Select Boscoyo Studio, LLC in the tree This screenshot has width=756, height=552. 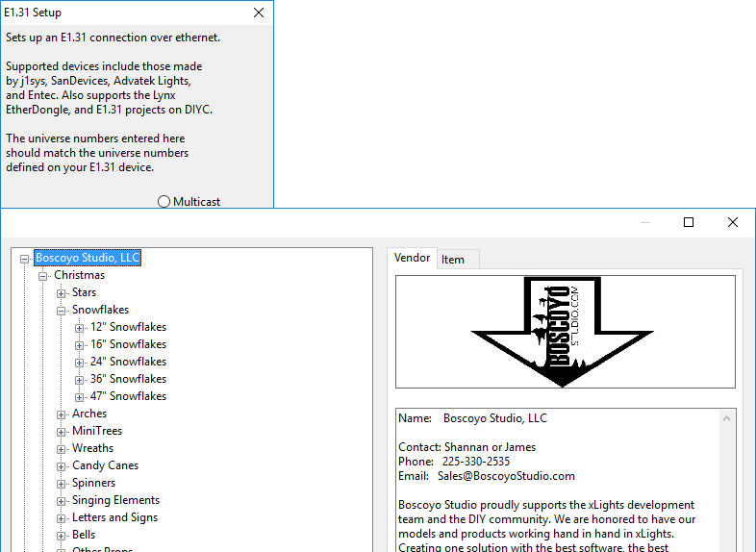[88, 258]
